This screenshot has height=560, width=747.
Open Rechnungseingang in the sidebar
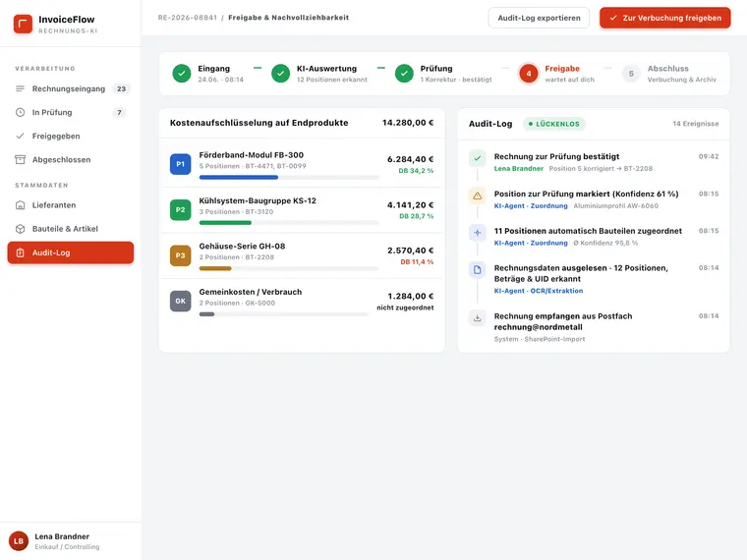71,88
